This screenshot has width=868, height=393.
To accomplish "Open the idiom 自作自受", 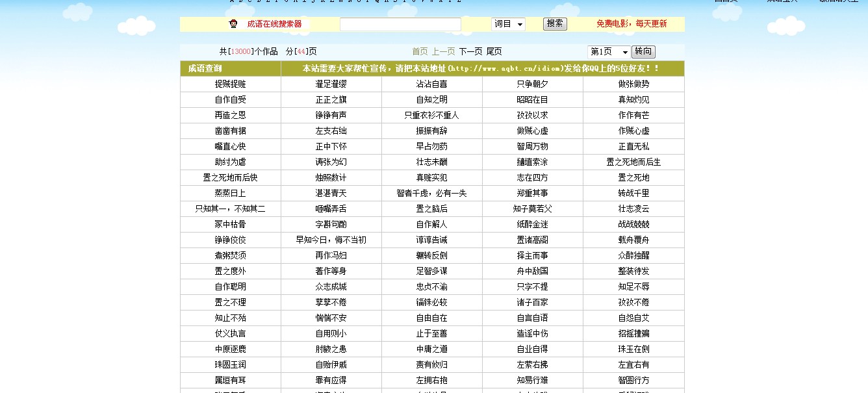I will pyautogui.click(x=231, y=100).
